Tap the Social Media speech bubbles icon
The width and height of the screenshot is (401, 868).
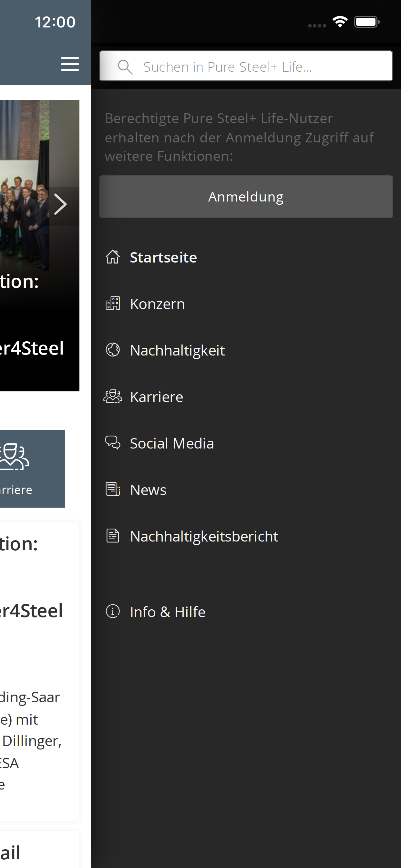pos(113,443)
